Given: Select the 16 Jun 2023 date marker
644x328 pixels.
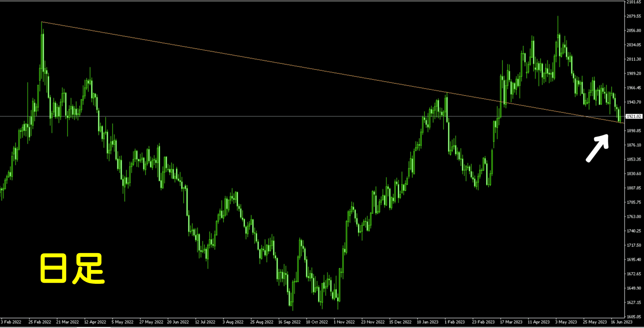Looking at the screenshot, I should 621,322.
